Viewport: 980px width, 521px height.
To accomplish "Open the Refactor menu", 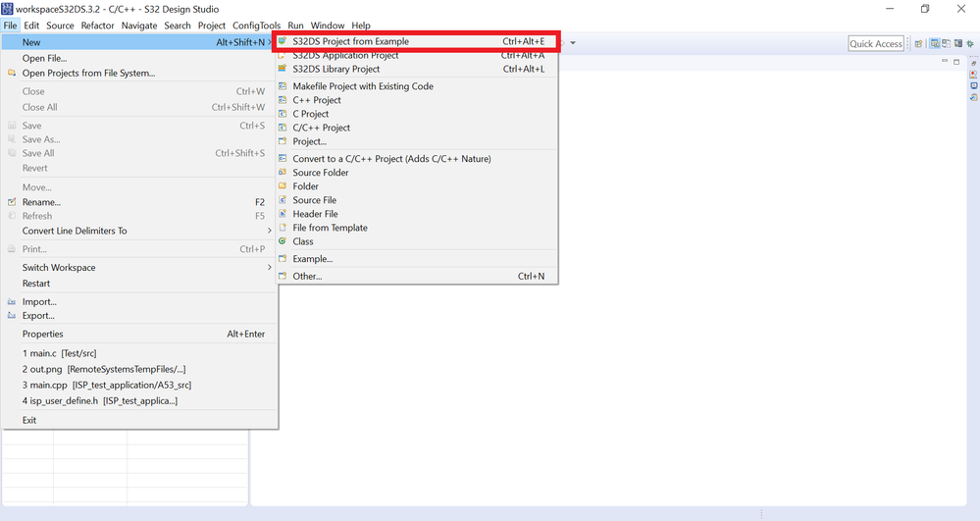I will (x=97, y=26).
